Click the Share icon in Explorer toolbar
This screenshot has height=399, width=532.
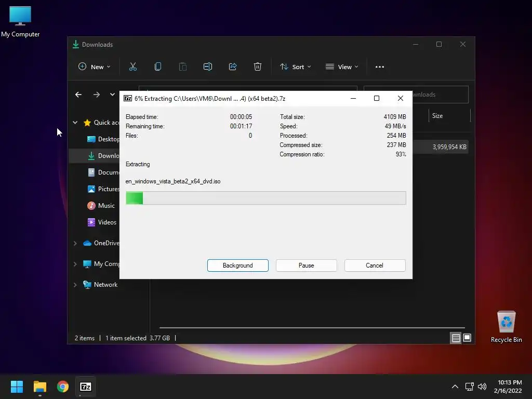tap(233, 66)
